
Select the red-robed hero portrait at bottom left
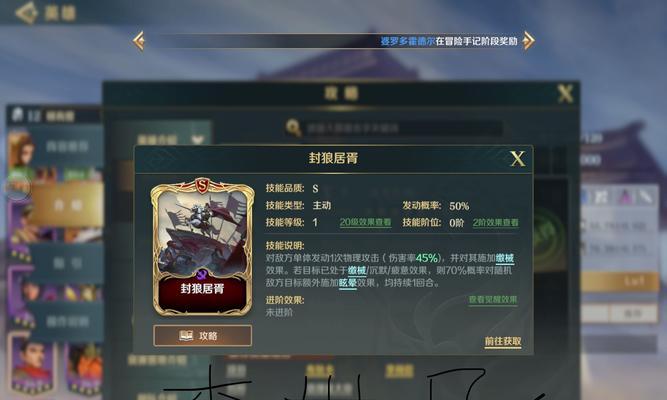tap(32, 365)
